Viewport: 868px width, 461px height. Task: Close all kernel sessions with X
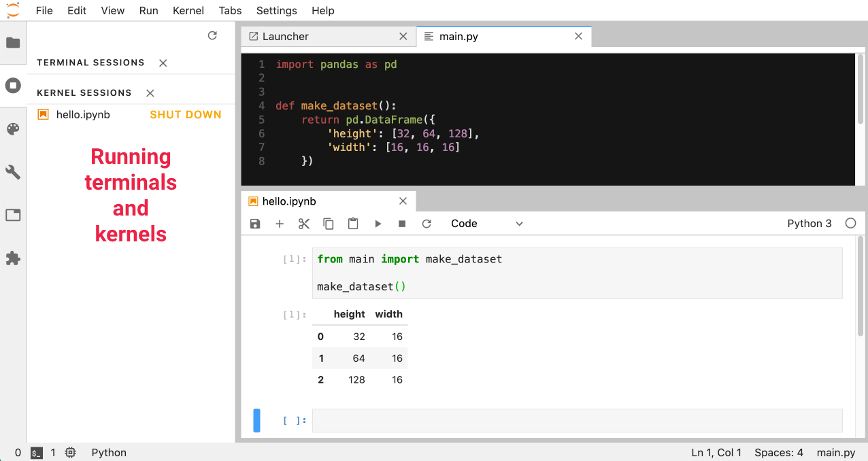click(150, 93)
